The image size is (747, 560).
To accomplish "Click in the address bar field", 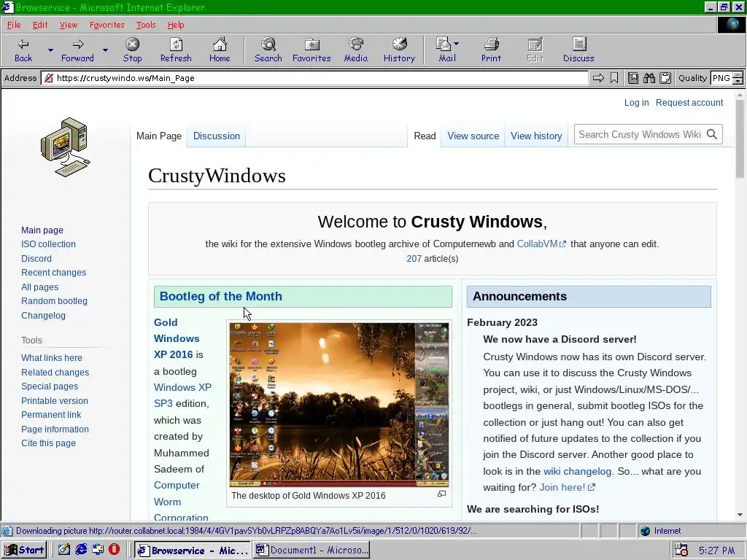I will click(x=315, y=78).
